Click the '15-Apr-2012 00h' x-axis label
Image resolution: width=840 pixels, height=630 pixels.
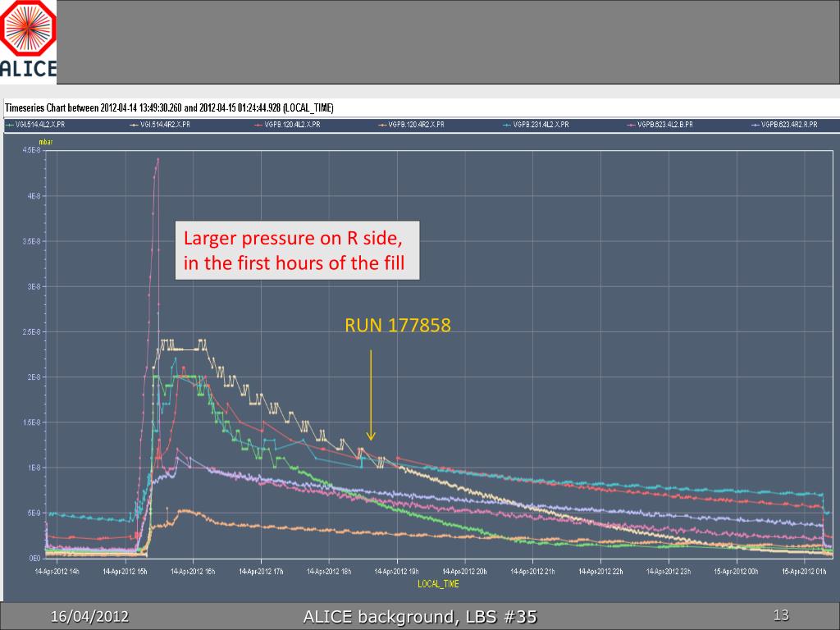point(737,572)
